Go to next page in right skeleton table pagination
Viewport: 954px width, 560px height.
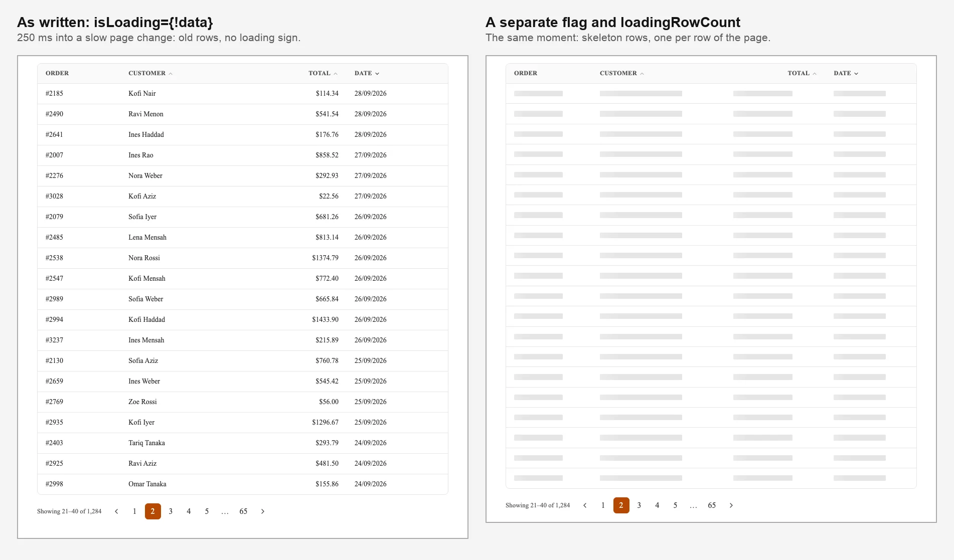[x=731, y=505]
